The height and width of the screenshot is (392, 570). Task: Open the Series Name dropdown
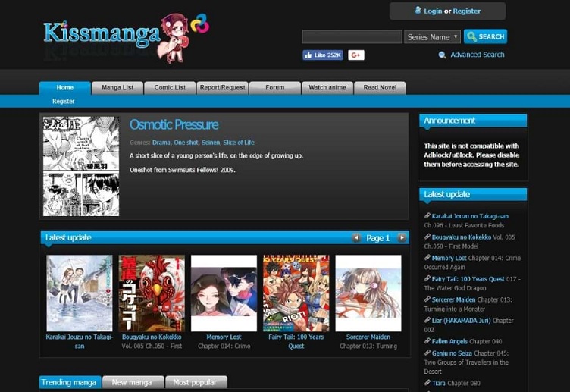432,36
